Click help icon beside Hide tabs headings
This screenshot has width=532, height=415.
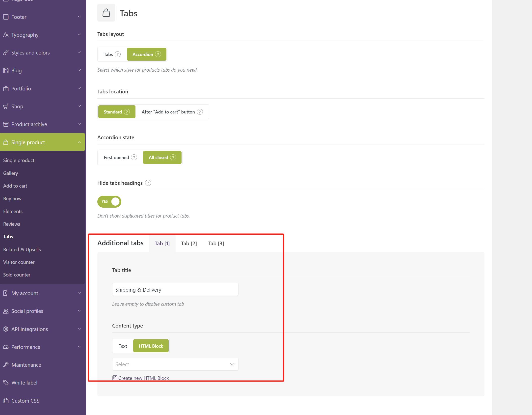148,183
